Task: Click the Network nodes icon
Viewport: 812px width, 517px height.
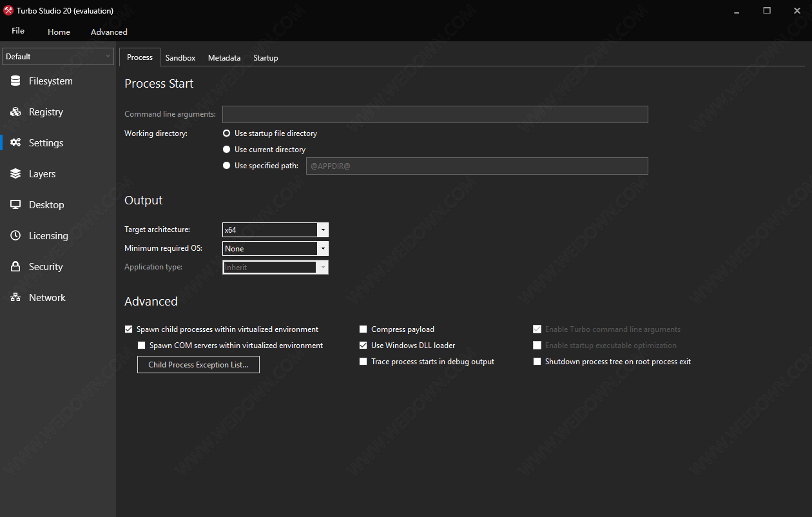Action: (x=15, y=298)
